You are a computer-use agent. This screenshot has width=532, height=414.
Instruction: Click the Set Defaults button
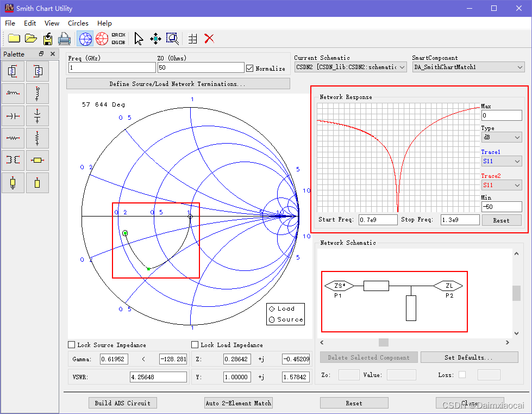[469, 357]
